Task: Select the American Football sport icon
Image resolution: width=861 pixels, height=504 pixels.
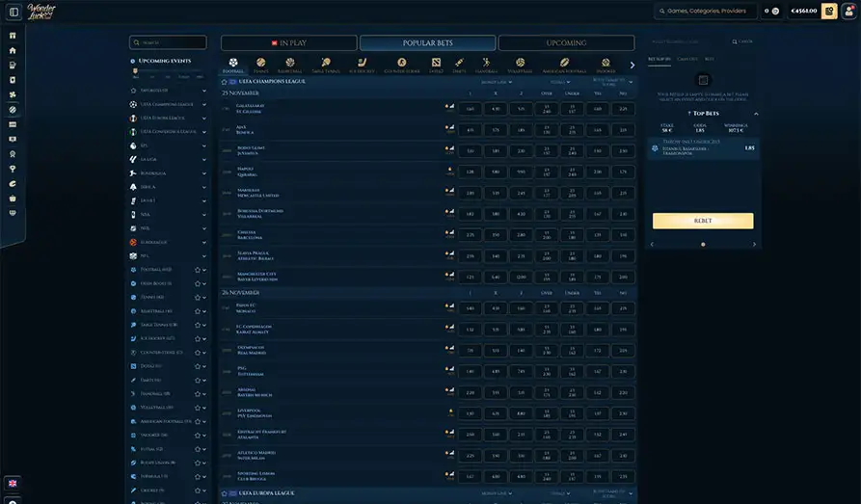Action: point(564,65)
